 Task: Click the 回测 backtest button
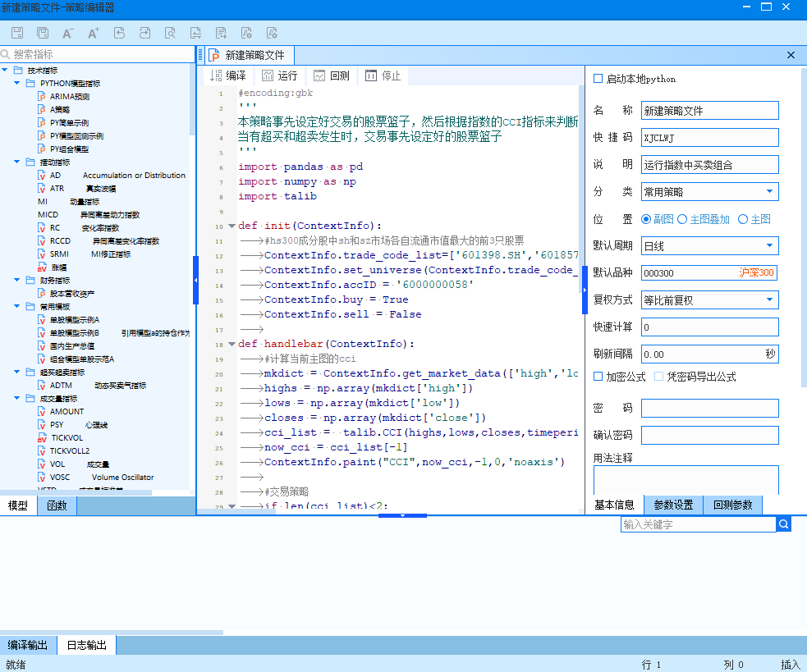[x=332, y=75]
